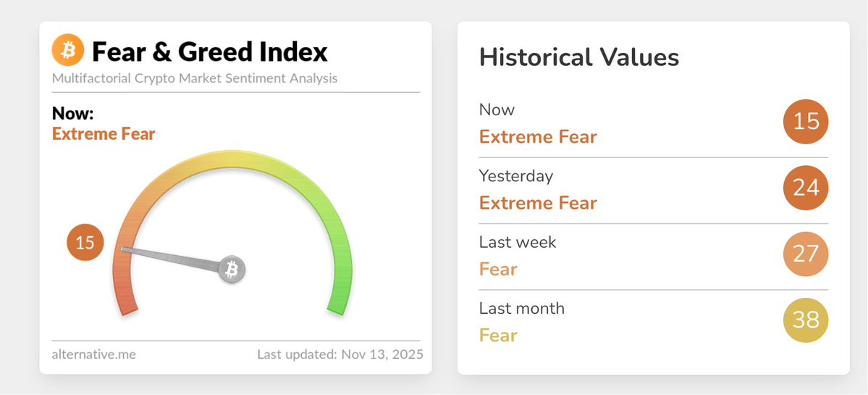This screenshot has height=395, width=868.
Task: Click the Fear & Greed Index title
Action: (210, 52)
